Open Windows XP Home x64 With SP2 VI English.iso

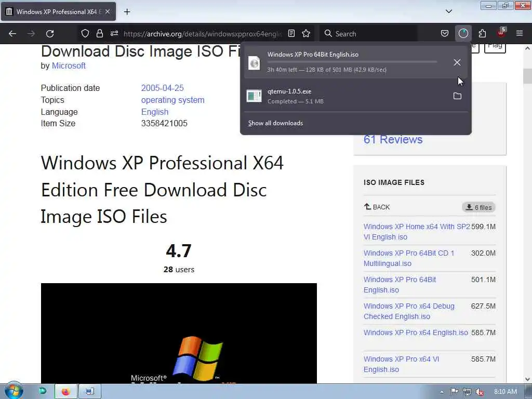point(417,232)
